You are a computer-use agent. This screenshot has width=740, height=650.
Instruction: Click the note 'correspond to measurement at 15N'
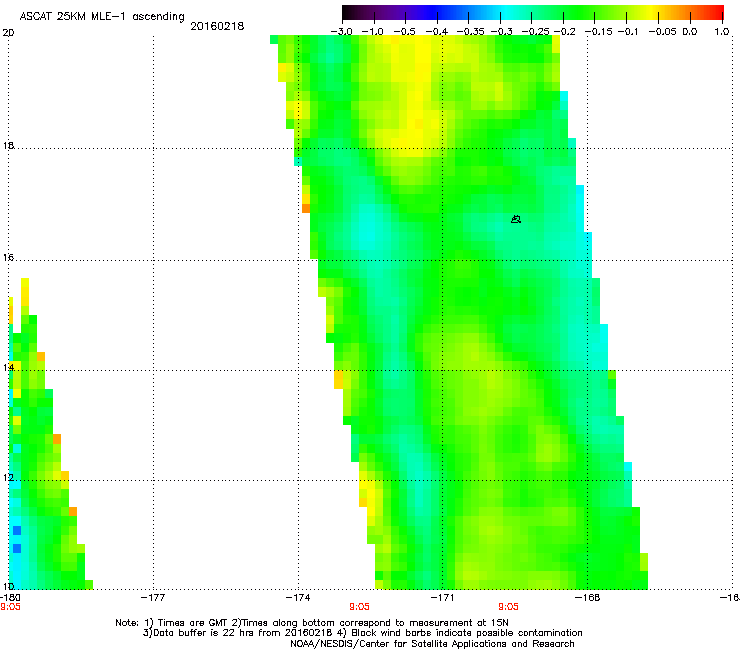tap(424, 623)
